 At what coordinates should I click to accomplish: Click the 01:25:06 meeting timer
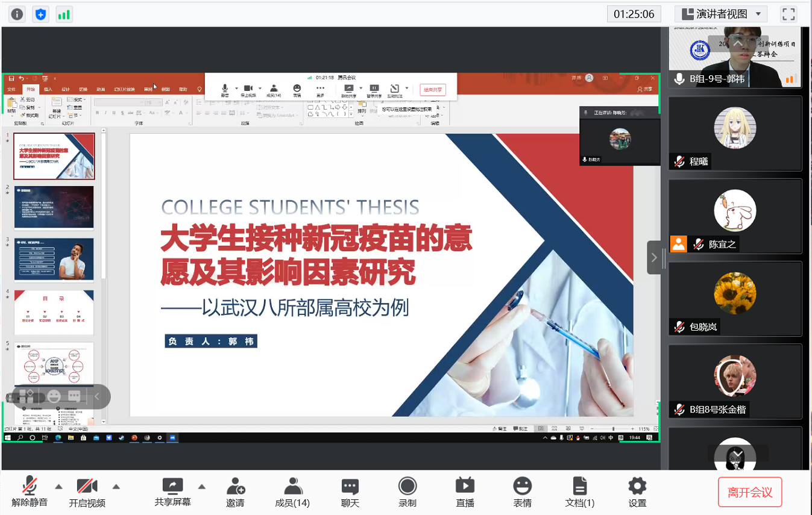tap(634, 14)
